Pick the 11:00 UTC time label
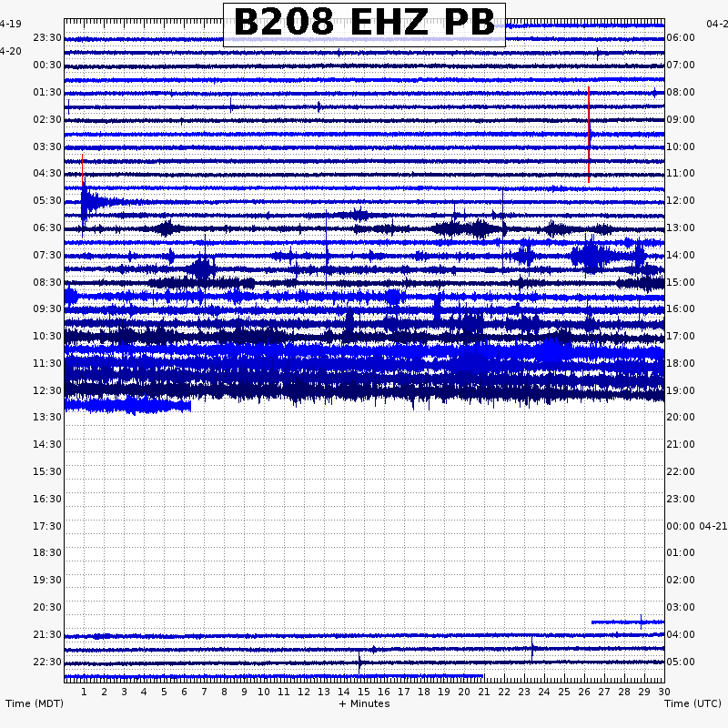728x728 pixels. click(681, 173)
